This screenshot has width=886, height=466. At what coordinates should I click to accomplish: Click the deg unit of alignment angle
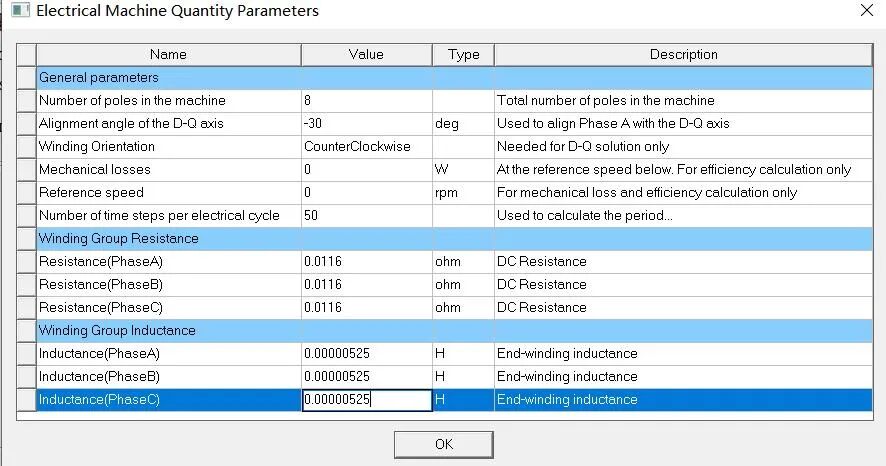[x=463, y=124]
